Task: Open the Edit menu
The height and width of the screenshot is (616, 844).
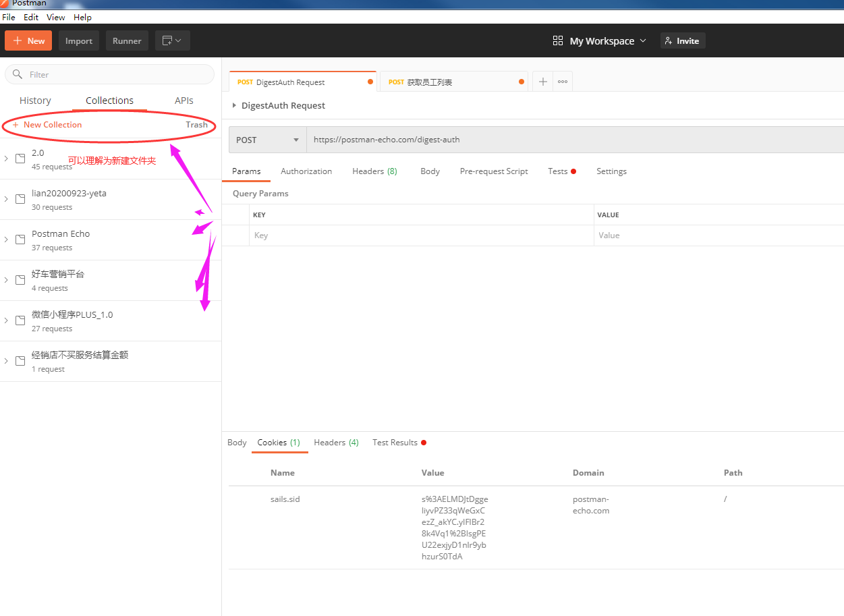Action: pyautogui.click(x=31, y=17)
